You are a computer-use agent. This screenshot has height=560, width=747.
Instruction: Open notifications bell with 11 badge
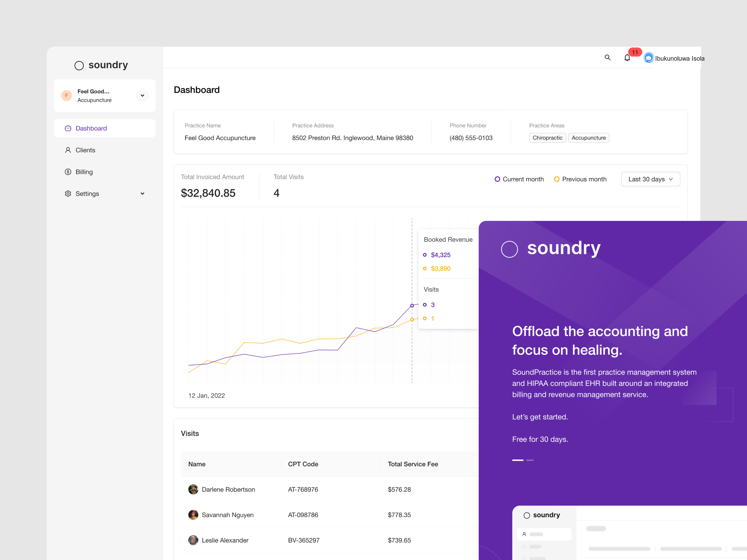[627, 58]
